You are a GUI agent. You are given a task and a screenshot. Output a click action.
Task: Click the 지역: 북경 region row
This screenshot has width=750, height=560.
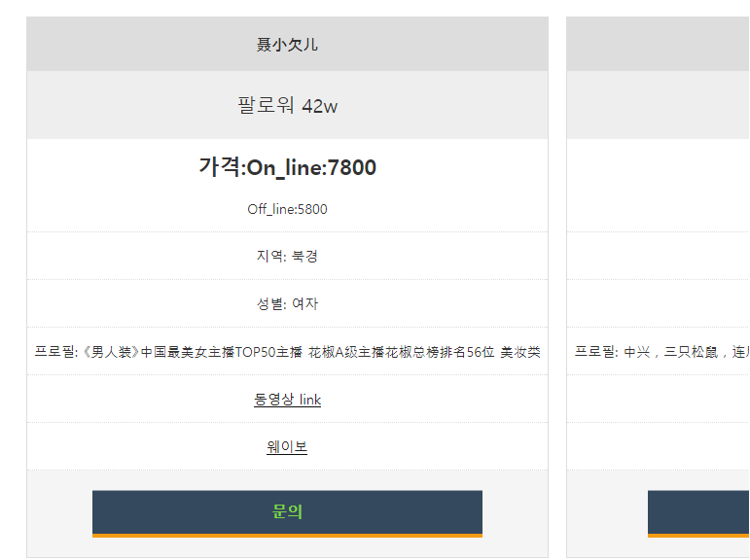(x=287, y=256)
